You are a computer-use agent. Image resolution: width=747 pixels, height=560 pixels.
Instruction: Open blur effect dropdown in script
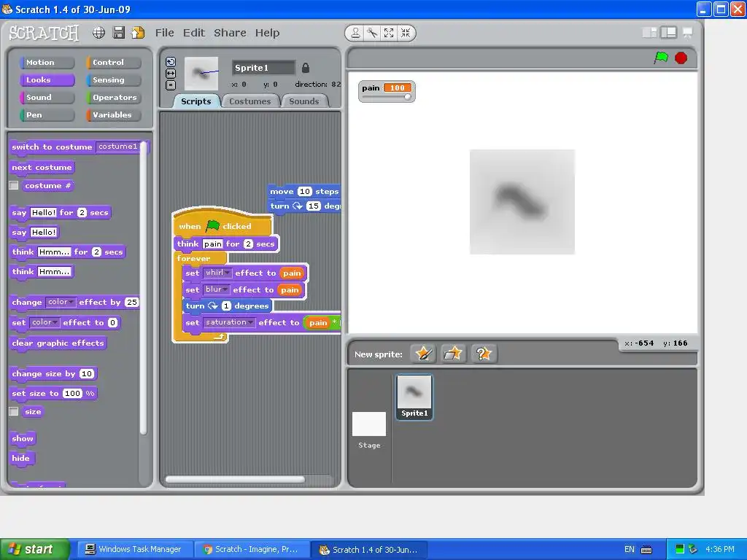216,289
